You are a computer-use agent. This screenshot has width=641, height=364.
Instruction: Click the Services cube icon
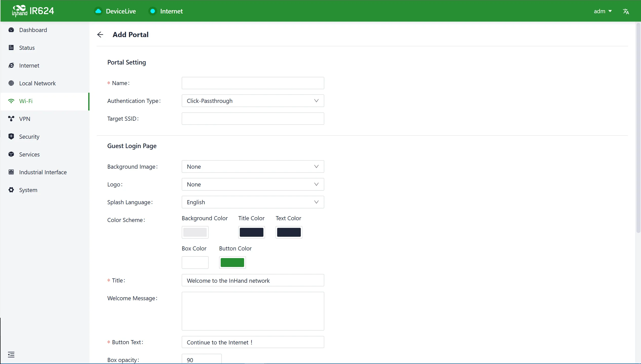click(11, 154)
